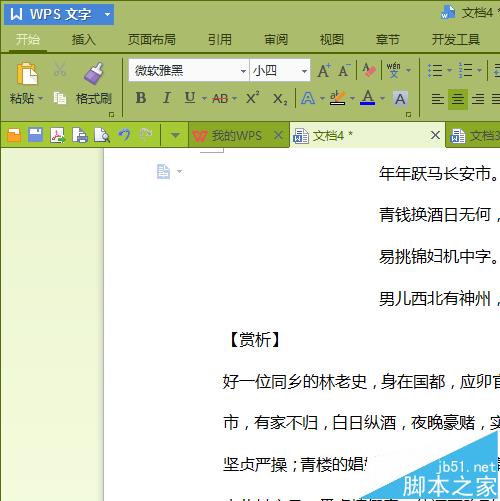
Task: Switch to the 页面布局 ribbon tab
Action: click(x=152, y=40)
